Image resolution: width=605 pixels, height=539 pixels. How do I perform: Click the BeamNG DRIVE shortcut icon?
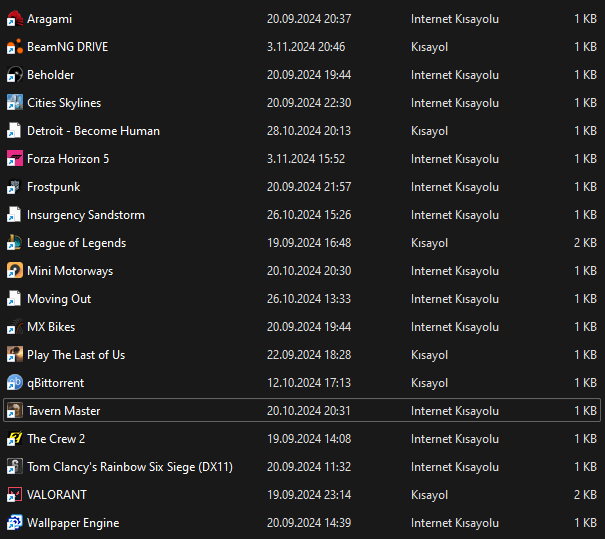[15, 47]
